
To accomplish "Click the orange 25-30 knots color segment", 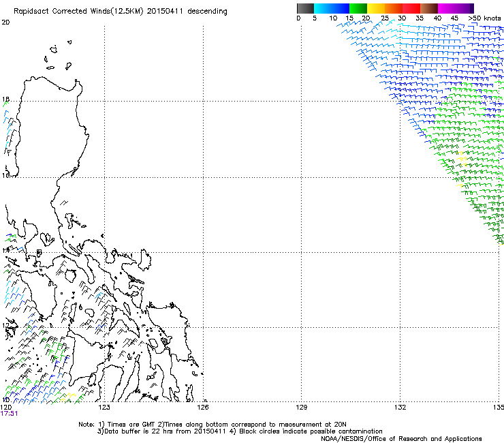I will click(x=394, y=8).
